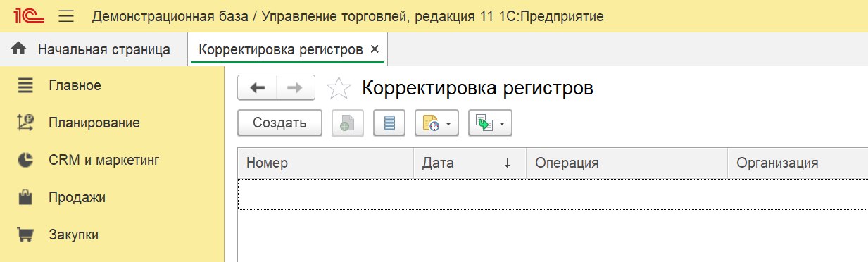
Task: Go back with the left arrow
Action: pyautogui.click(x=258, y=87)
